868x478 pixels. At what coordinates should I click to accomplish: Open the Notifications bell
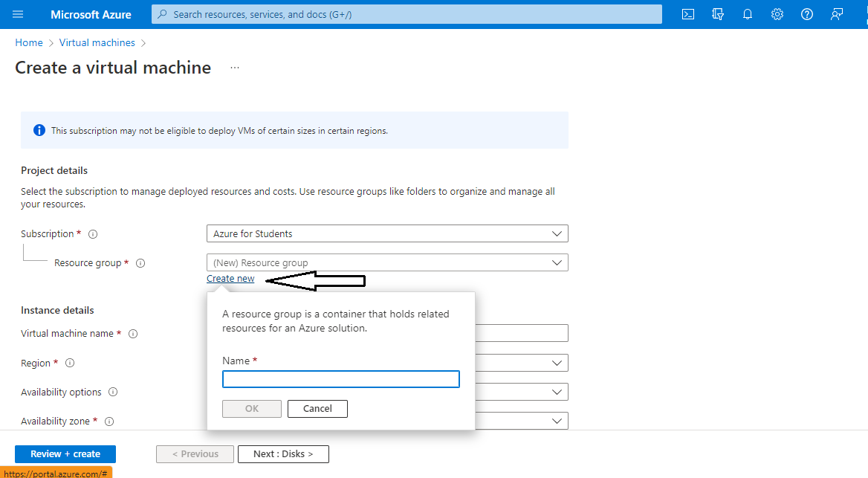pyautogui.click(x=748, y=14)
